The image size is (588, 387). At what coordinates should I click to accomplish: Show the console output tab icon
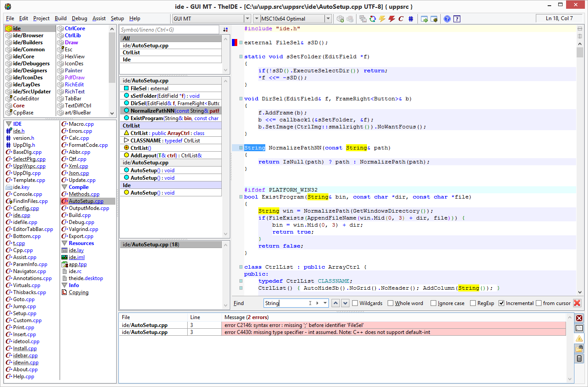(x=579, y=328)
